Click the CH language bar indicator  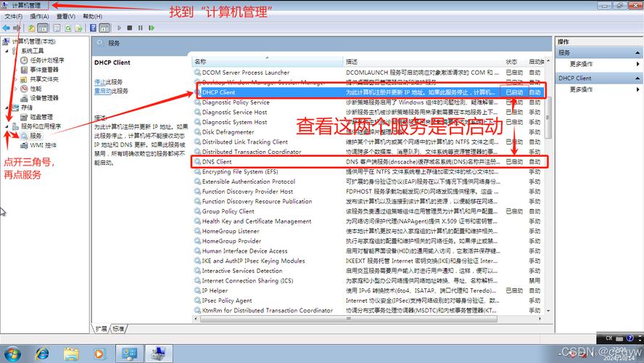[x=608, y=338]
